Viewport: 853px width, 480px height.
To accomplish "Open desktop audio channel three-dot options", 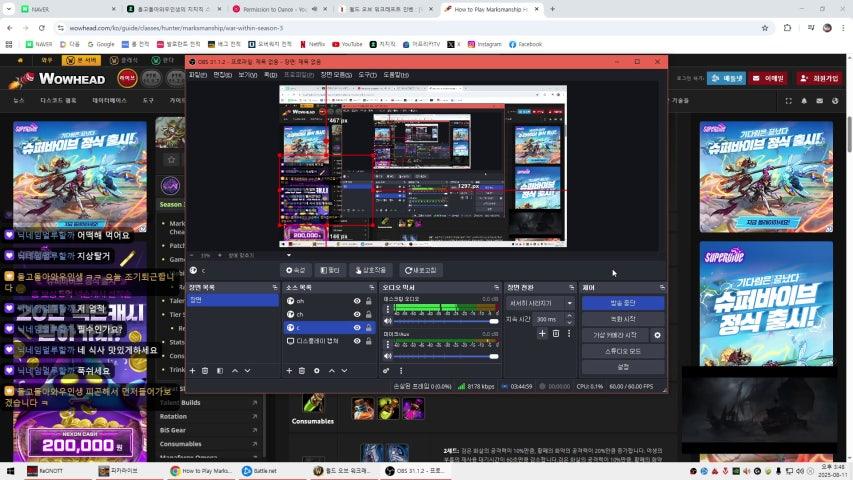I will (x=388, y=309).
